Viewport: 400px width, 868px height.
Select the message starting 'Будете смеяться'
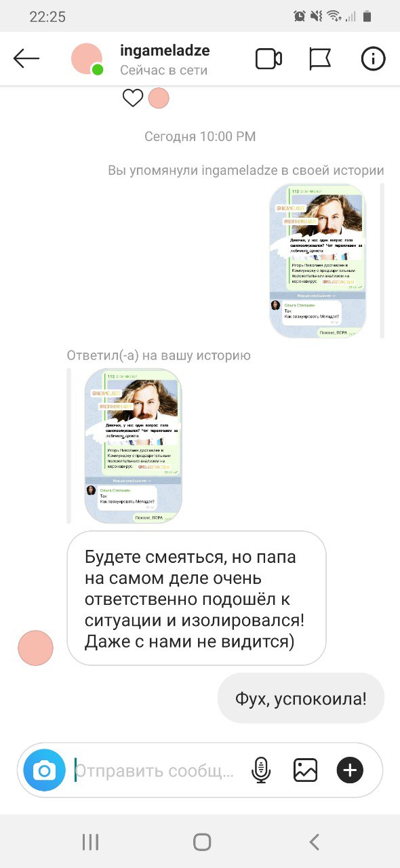click(197, 598)
